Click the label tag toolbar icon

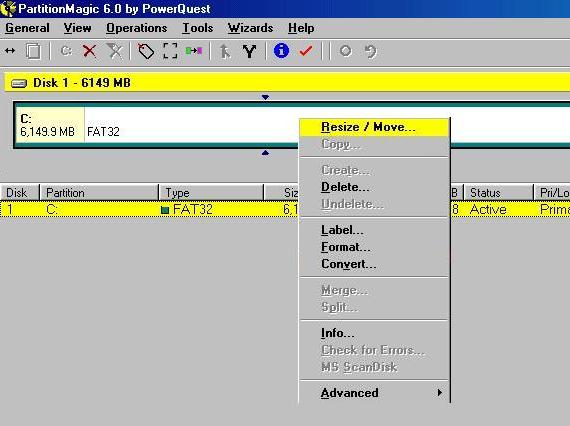click(x=146, y=51)
